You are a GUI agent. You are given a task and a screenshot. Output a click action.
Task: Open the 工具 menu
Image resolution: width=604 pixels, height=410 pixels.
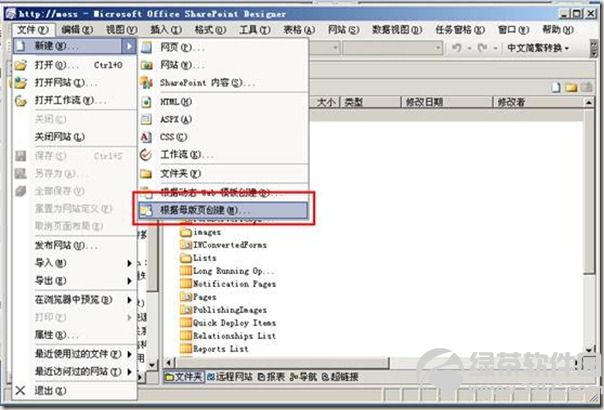point(255,30)
